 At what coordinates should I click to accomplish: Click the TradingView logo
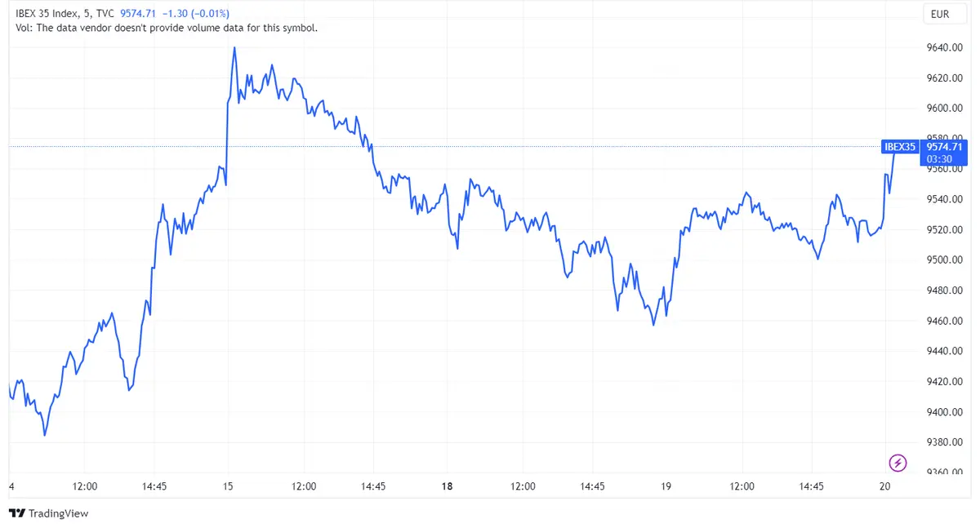coord(49,514)
